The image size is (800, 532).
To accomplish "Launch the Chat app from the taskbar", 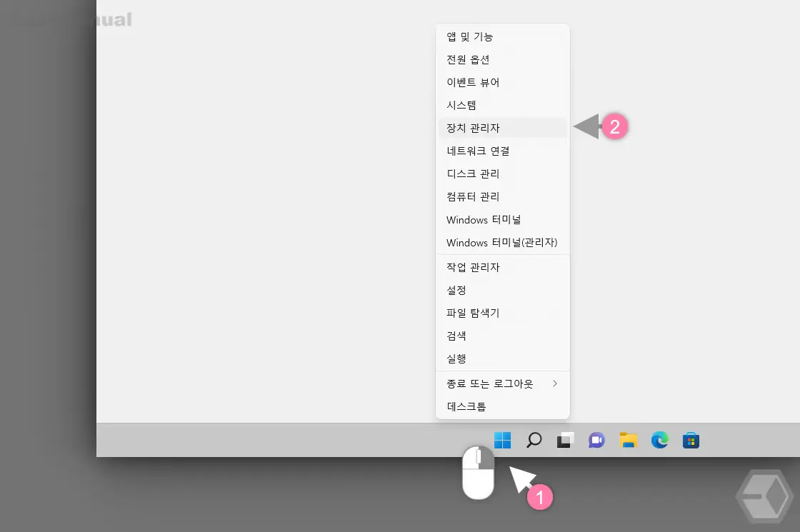I will (x=596, y=441).
